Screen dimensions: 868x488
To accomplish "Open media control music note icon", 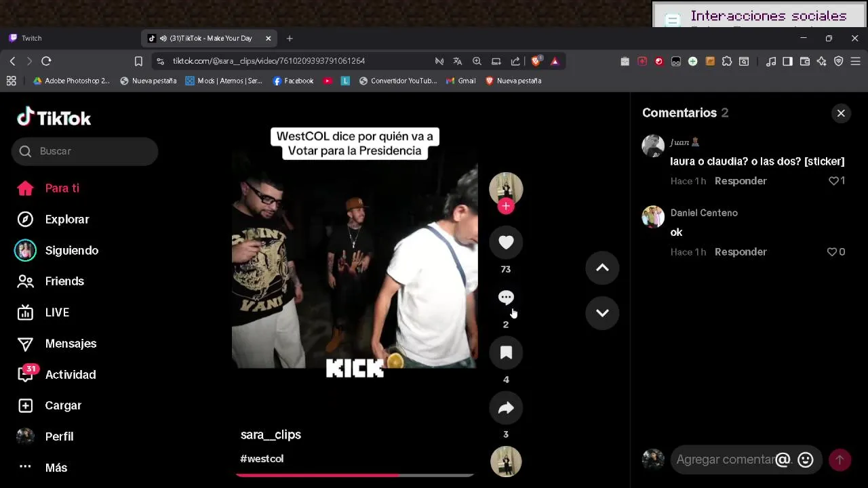I will (771, 61).
